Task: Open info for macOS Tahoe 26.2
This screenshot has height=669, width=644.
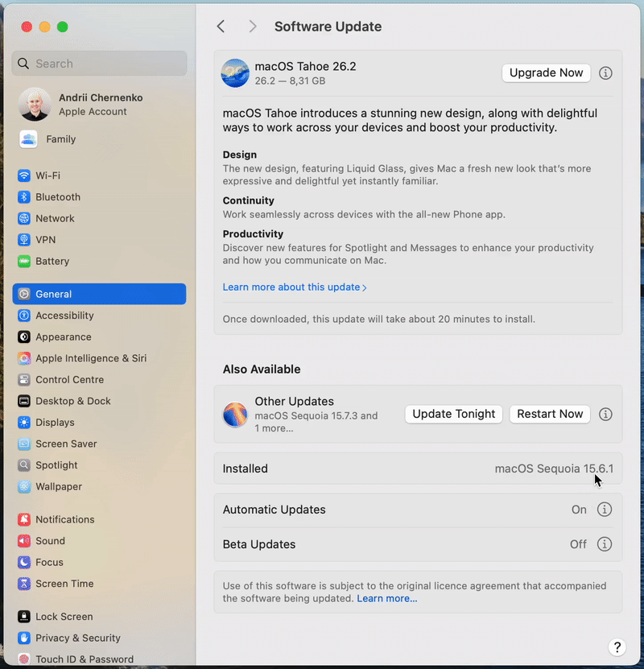Action: (605, 73)
